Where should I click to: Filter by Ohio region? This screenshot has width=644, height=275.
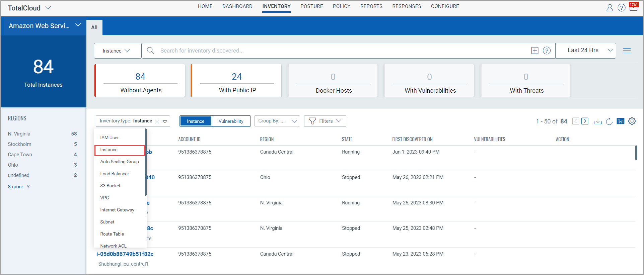43,165
